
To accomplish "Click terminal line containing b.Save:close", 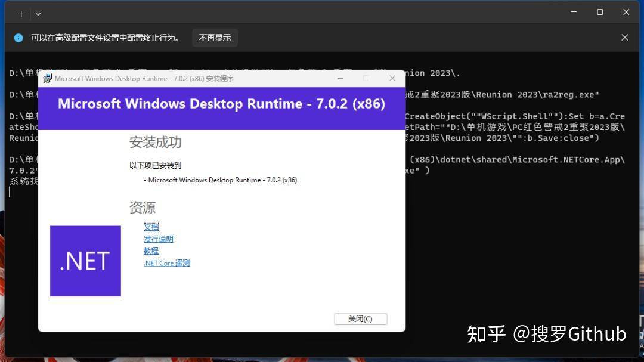I will tap(502, 138).
